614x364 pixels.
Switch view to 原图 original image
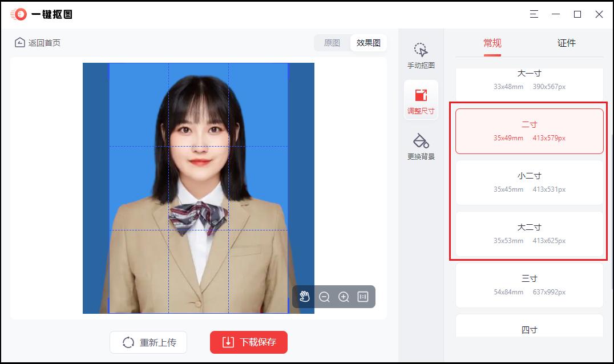click(x=333, y=43)
